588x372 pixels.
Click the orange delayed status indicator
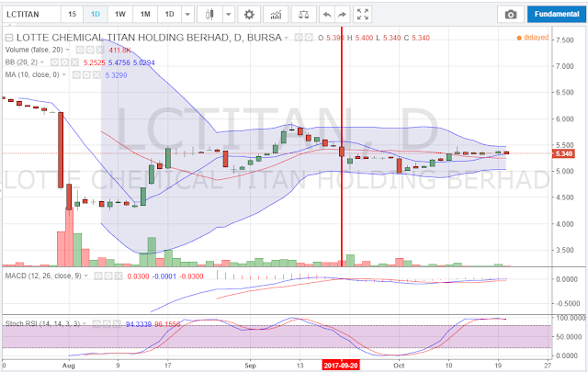pyautogui.click(x=533, y=38)
